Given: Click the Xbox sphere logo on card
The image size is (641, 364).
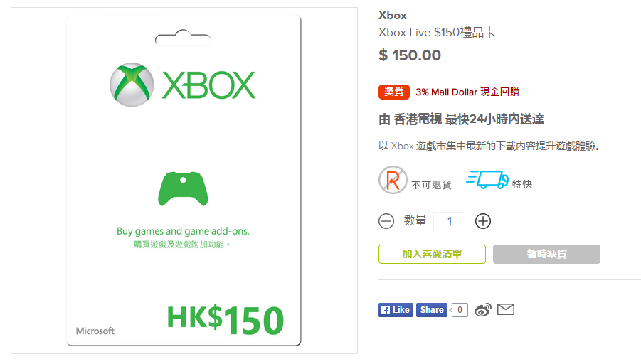Looking at the screenshot, I should tap(132, 85).
